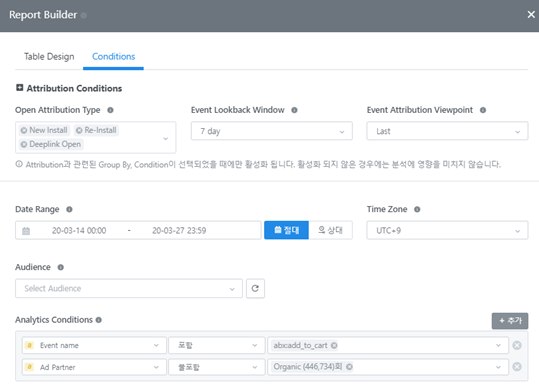Viewport: 539px width, 389px height.
Task: Open the Ad Partner condition dropdown
Action: 94,367
